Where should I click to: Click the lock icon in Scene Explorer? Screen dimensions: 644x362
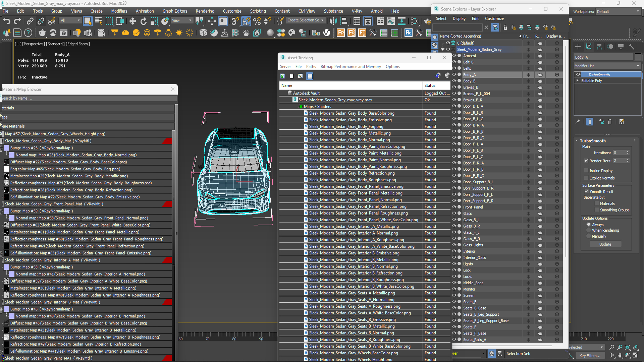coord(505,27)
